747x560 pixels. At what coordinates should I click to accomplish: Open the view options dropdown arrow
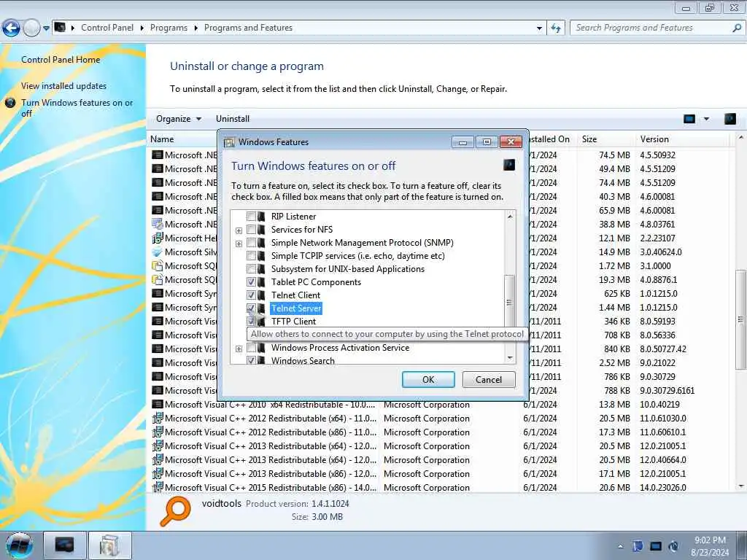tap(706, 119)
